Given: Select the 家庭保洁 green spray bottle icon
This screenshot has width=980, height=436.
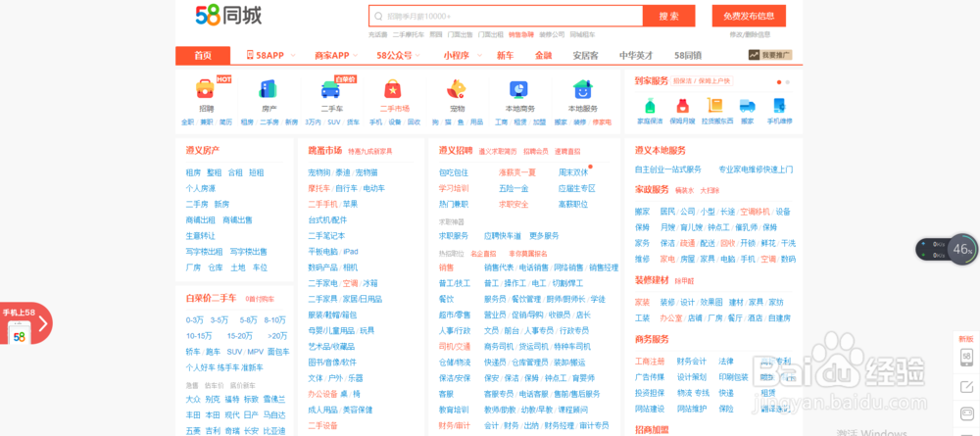Looking at the screenshot, I should (650, 106).
